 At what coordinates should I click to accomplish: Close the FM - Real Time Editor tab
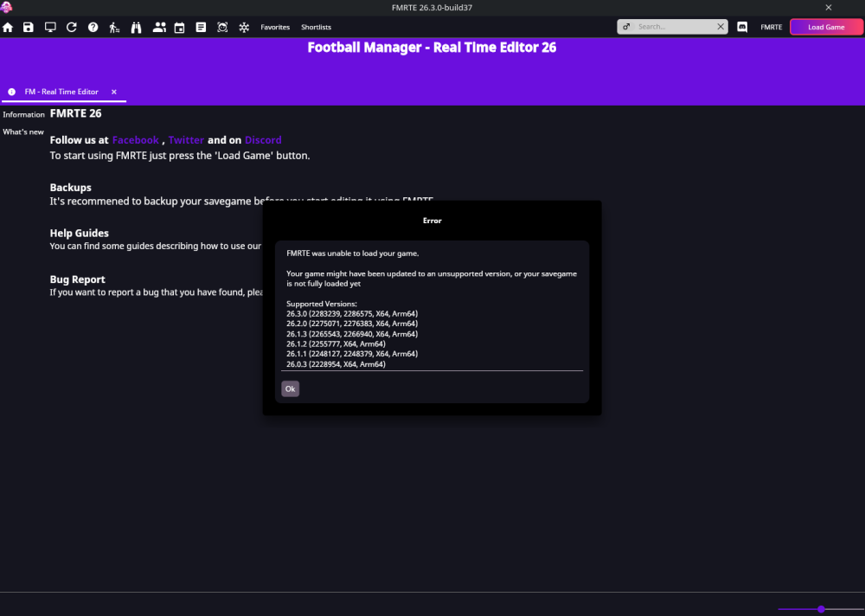[114, 92]
